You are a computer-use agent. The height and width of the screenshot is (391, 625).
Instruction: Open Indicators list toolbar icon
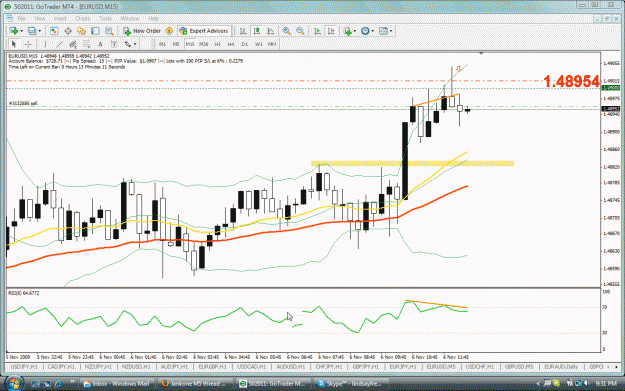[x=347, y=31]
